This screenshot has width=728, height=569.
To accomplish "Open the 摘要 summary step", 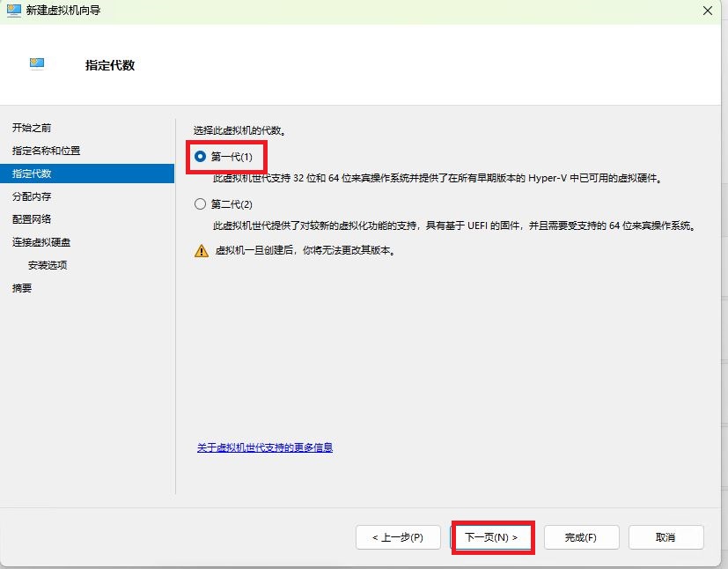I will point(22,288).
